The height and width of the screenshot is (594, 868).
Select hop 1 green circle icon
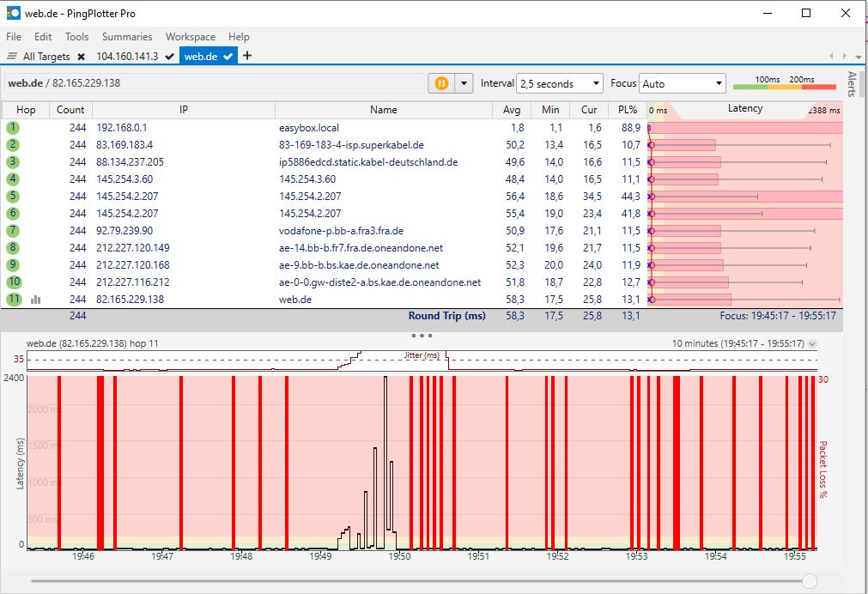point(13,128)
